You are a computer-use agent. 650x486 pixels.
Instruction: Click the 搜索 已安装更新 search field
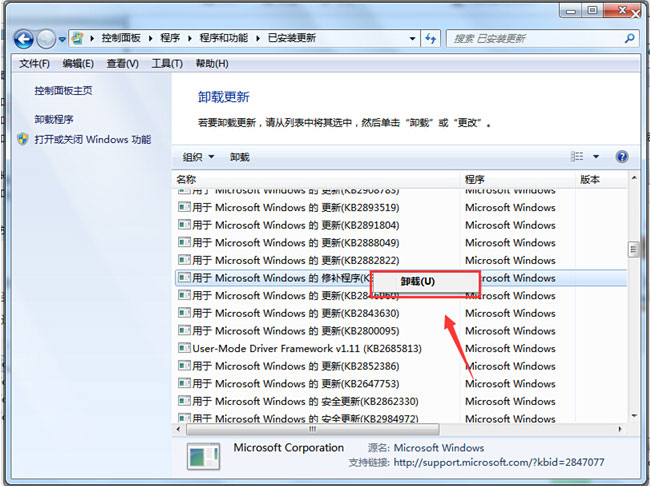click(535, 39)
